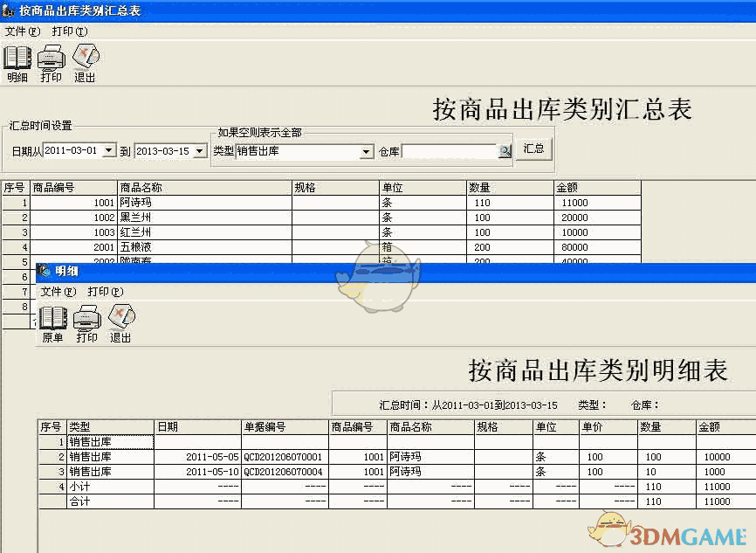This screenshot has height=553, width=756.
Task: Open the 类型 dropdown showing 销售出库
Action: click(367, 150)
